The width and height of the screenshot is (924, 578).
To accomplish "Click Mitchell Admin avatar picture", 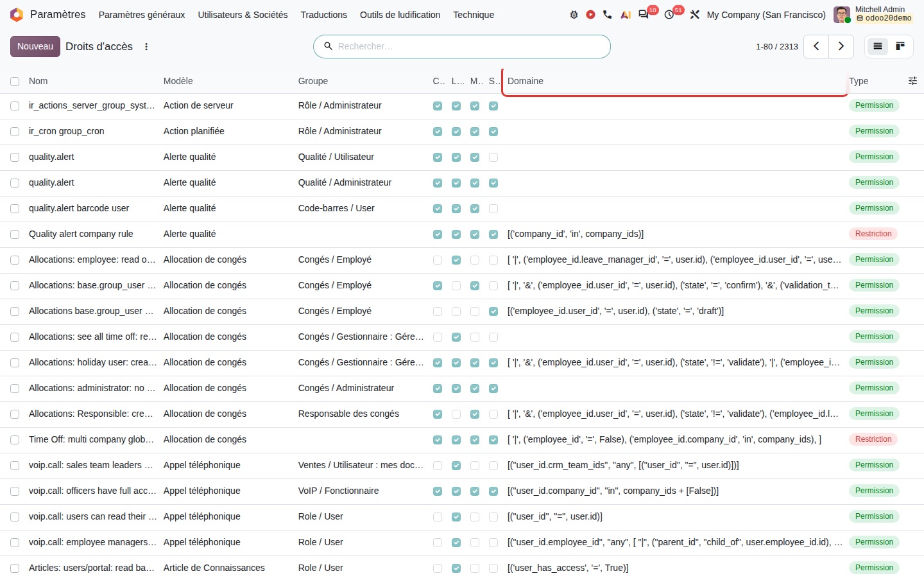I will pyautogui.click(x=842, y=15).
